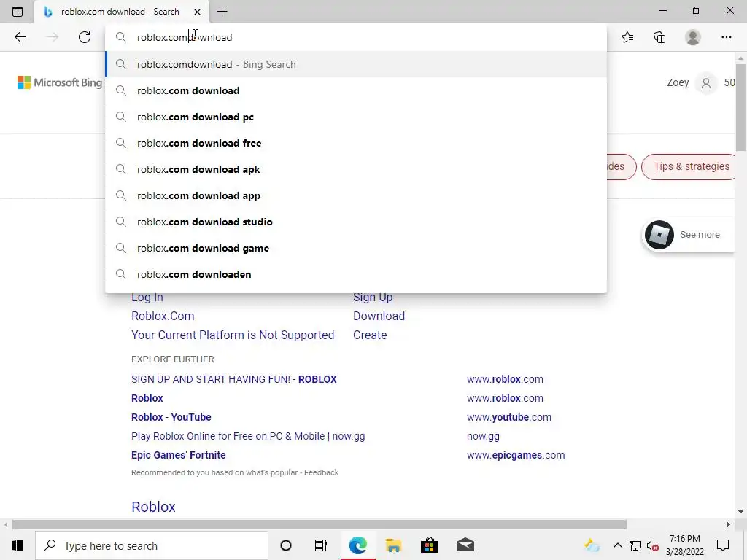
Task: Open Cortana circle icon
Action: tap(286, 545)
